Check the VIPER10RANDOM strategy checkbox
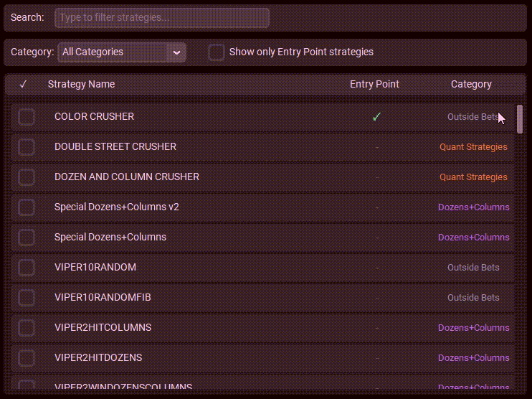Image resolution: width=532 pixels, height=399 pixels. (x=27, y=267)
